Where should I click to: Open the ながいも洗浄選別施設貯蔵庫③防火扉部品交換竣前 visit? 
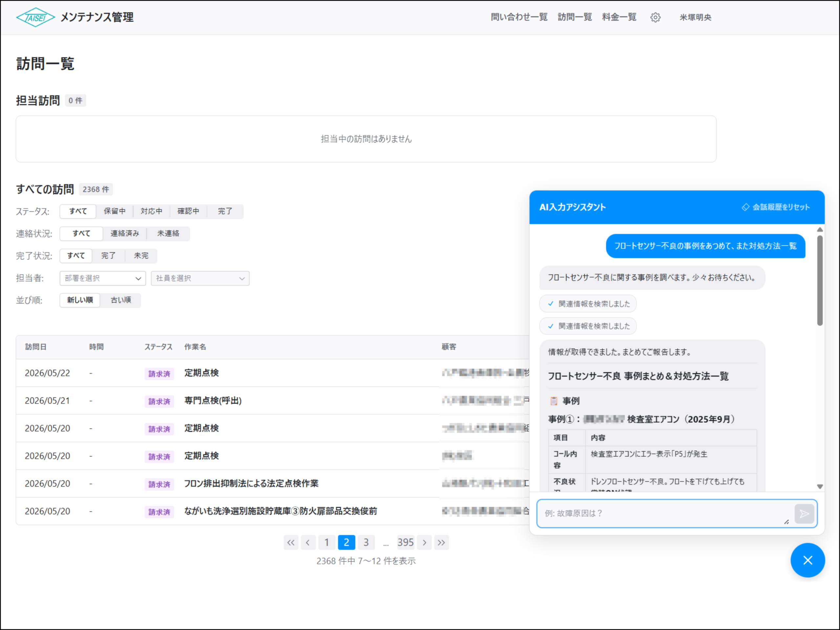(273, 511)
